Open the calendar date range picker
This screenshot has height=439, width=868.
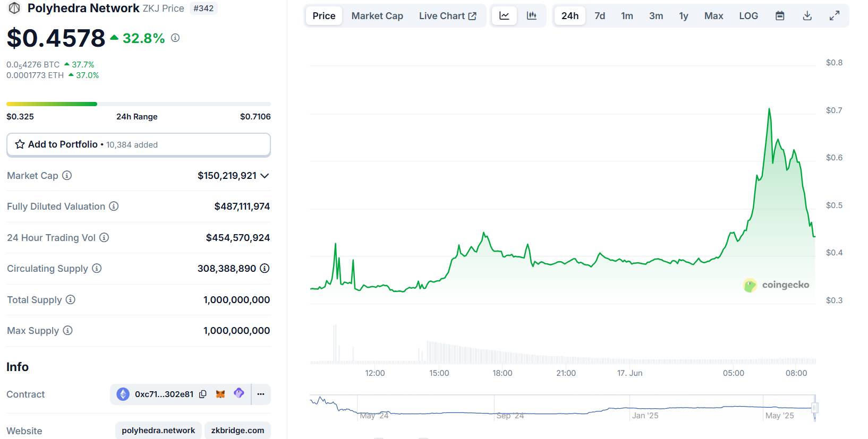[780, 16]
